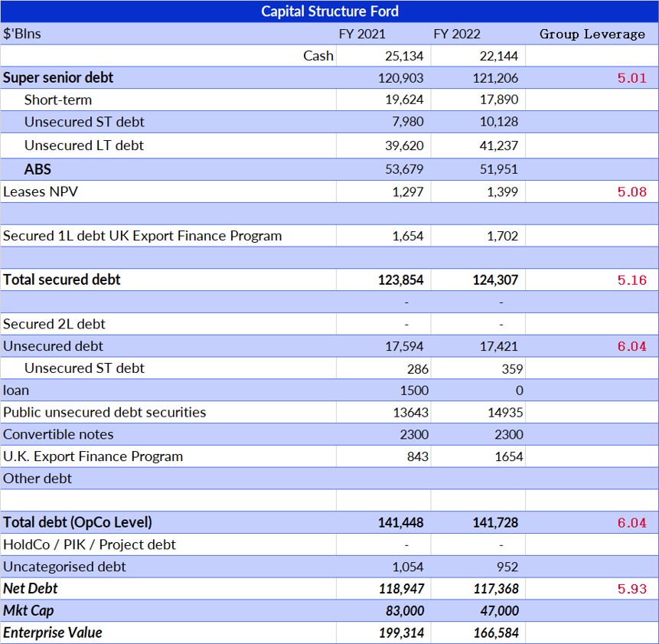
Task: Select the Secured 2L debt row label
Action: click(x=54, y=324)
